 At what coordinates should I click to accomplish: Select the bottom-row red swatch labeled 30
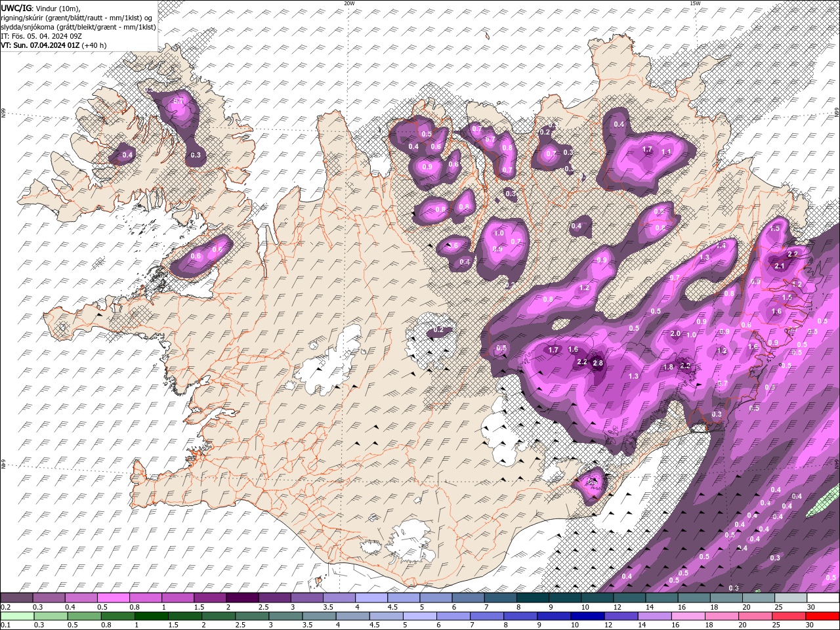point(822,616)
